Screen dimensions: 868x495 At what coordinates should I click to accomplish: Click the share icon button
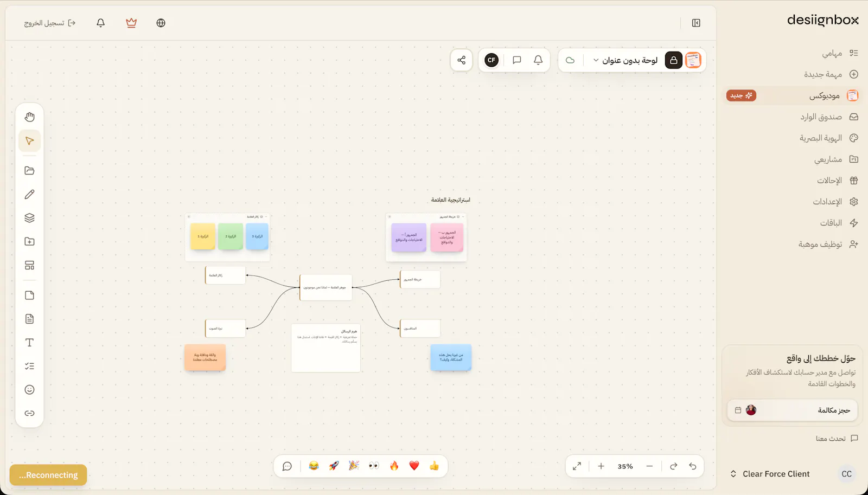click(461, 60)
